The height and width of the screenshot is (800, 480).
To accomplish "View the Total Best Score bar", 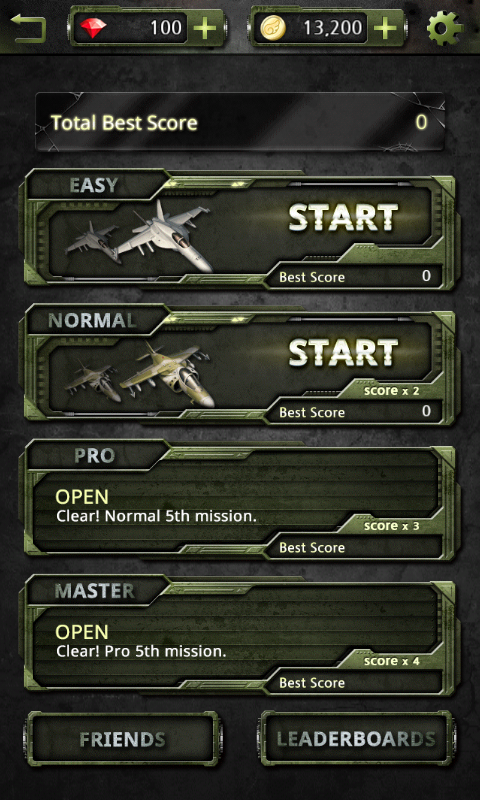I will [x=240, y=122].
